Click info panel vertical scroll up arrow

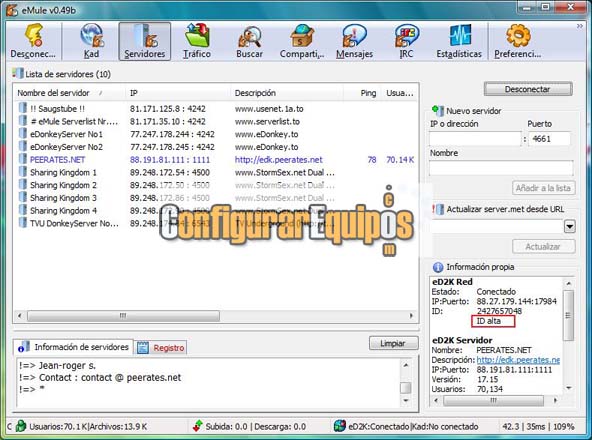569,283
